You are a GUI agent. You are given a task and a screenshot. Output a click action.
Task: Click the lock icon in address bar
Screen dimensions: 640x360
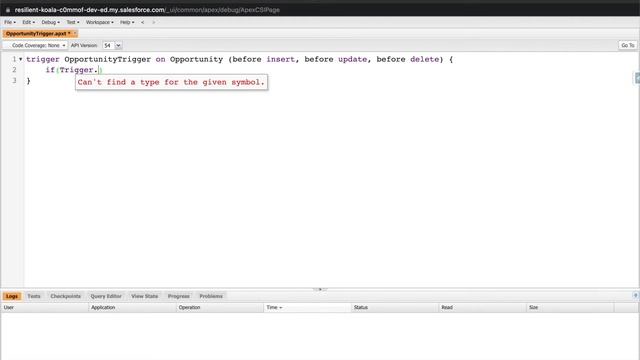point(8,10)
